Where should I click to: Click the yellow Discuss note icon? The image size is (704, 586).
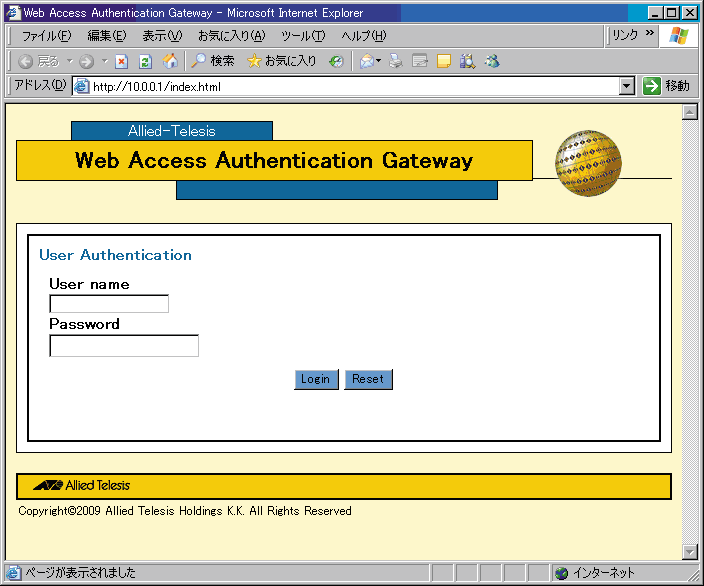coord(444,61)
